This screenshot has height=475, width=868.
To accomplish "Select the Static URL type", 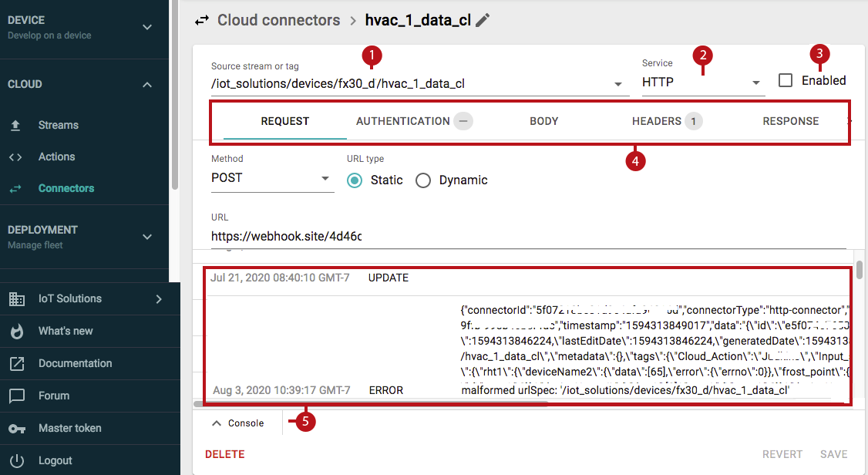I will pos(355,180).
